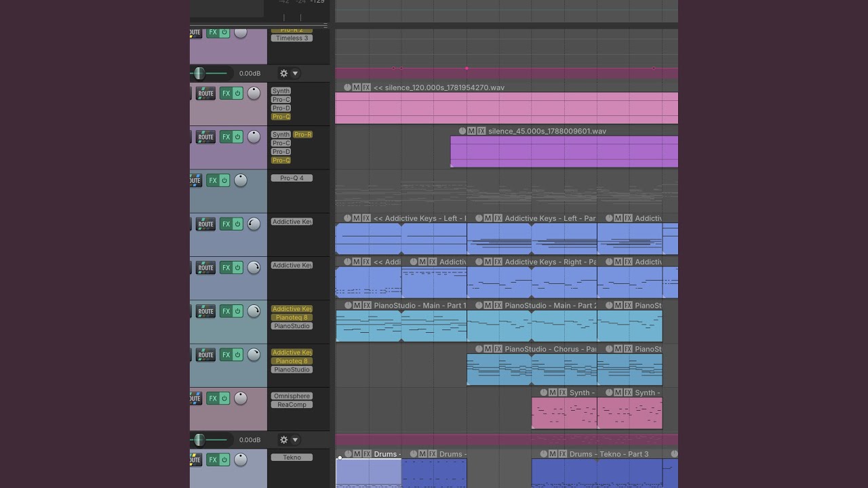Click volume knob icon on Drums - Tekno - Part 3
The image size is (868, 488).
[543, 454]
